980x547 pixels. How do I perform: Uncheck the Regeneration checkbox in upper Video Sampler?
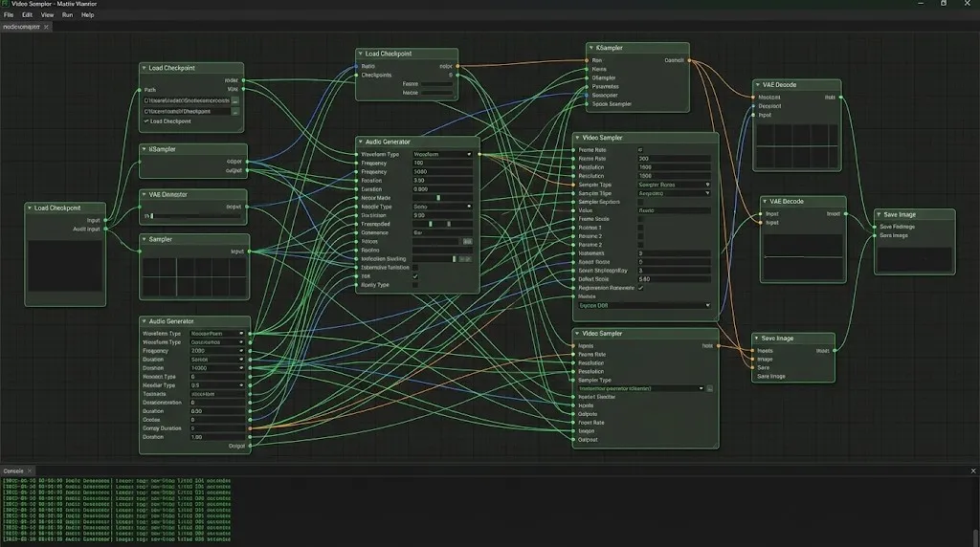point(640,288)
